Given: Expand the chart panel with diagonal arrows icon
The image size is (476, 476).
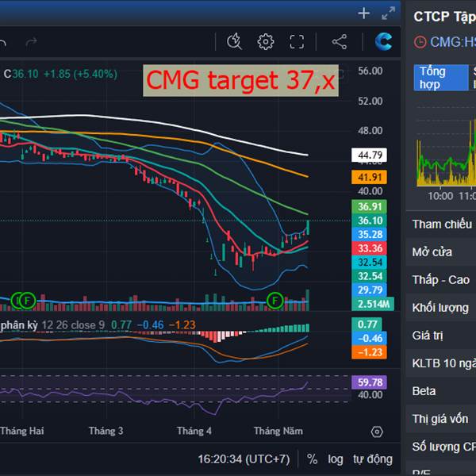Looking at the screenshot, I should coord(388,13).
